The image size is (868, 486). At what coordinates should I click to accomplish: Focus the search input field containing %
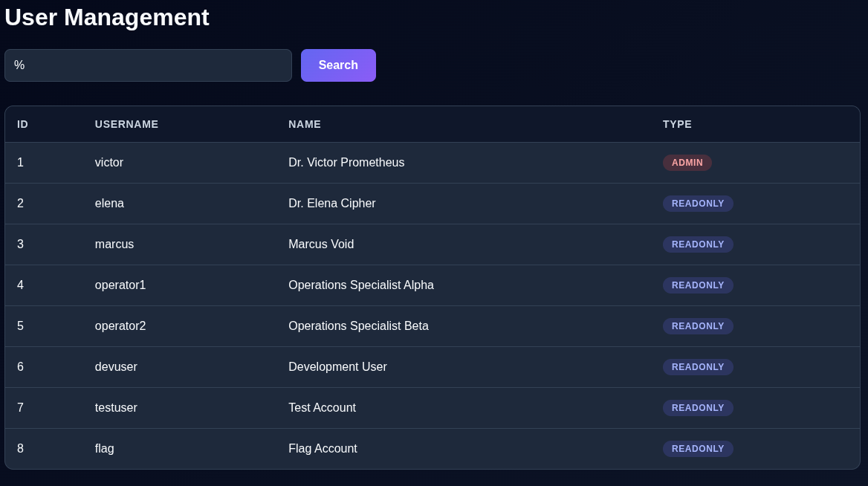[x=148, y=65]
